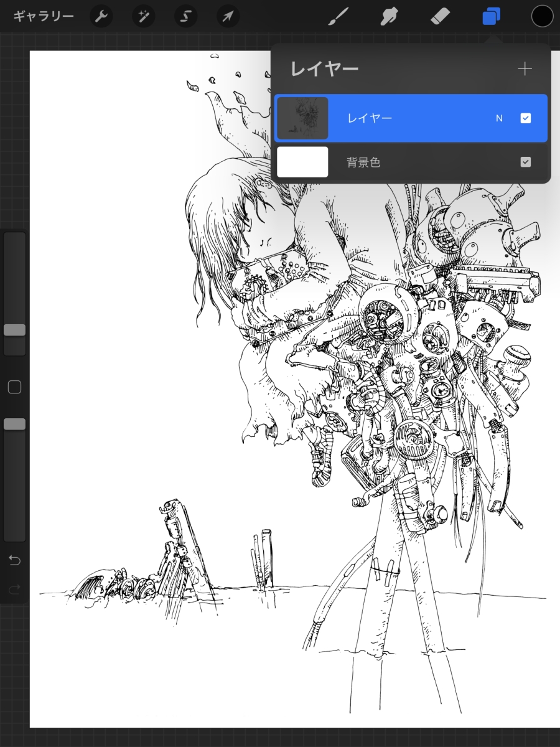Viewport: 560px width, 747px height.
Task: Activate the Transform arrow tool
Action: pyautogui.click(x=228, y=16)
